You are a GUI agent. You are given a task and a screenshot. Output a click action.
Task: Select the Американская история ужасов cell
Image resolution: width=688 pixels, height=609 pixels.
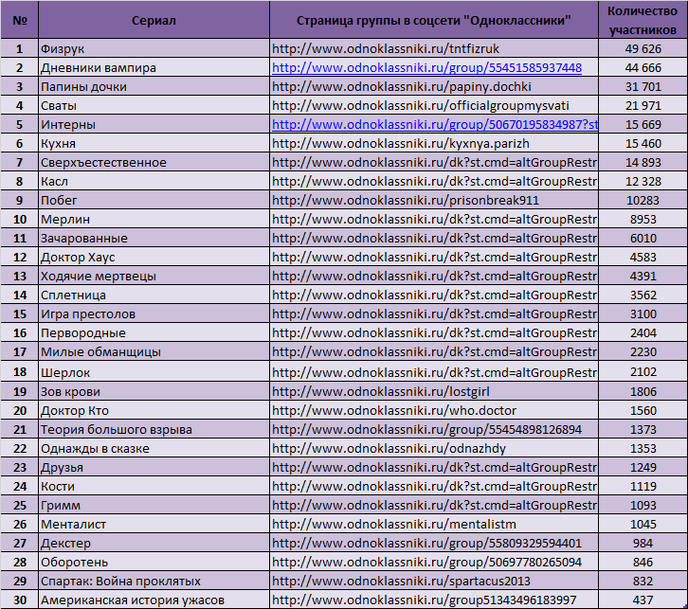[x=154, y=600]
